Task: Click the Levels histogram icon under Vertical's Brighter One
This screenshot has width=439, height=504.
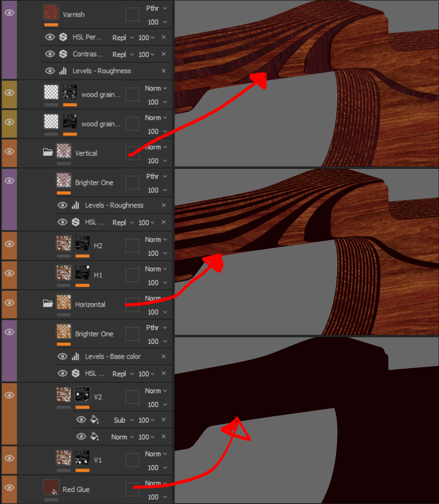Action: coord(75,205)
